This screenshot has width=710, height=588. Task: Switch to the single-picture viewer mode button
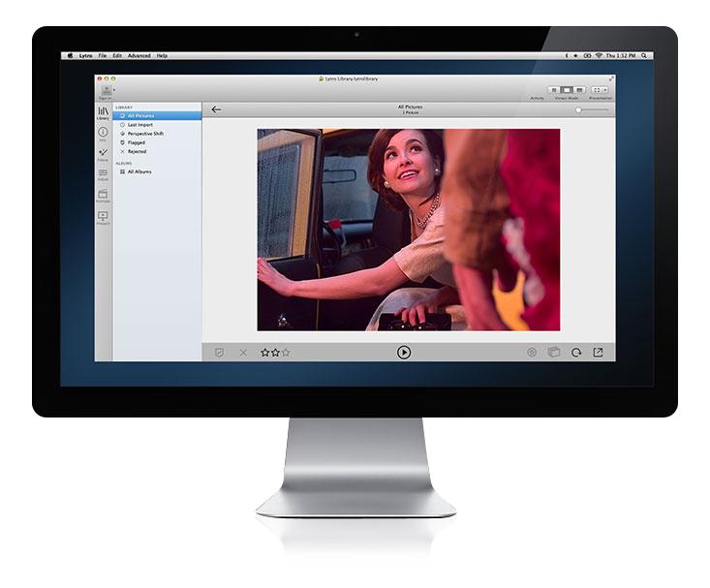pos(568,90)
